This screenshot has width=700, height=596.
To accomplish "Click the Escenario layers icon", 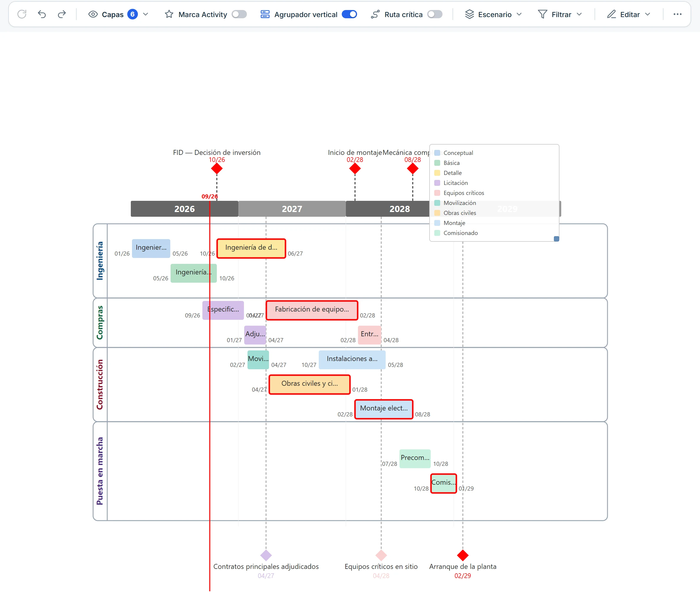I will [469, 14].
